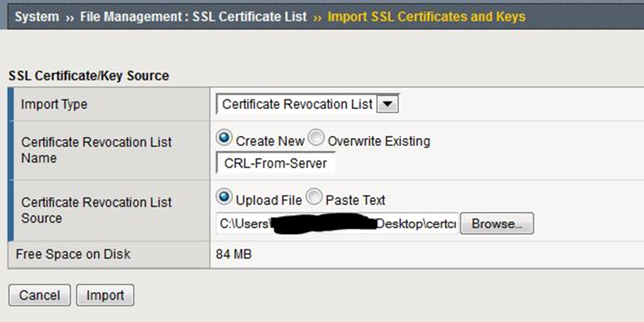This screenshot has height=322, width=644.
Task: Choose the Overwrite Existing option
Action: click(316, 139)
